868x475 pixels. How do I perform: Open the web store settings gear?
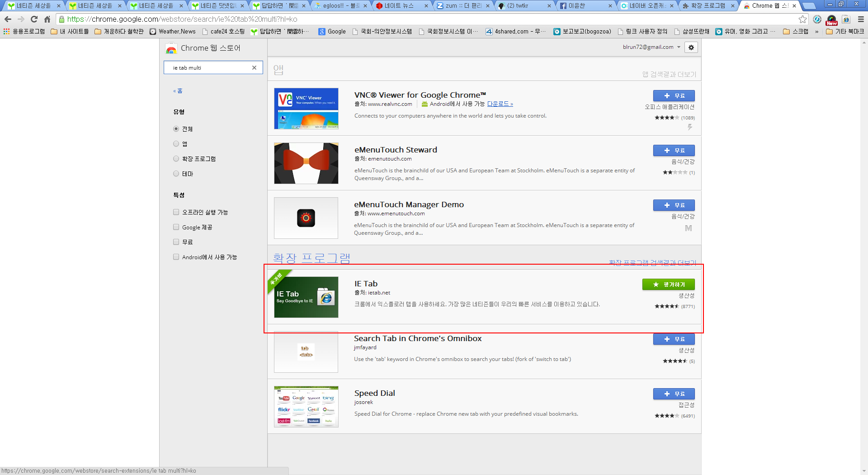(x=691, y=47)
